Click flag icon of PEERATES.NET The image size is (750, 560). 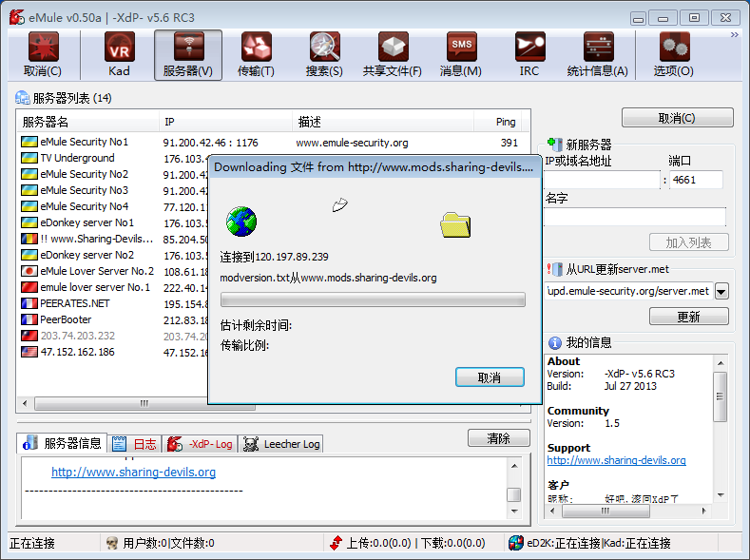coord(29,303)
